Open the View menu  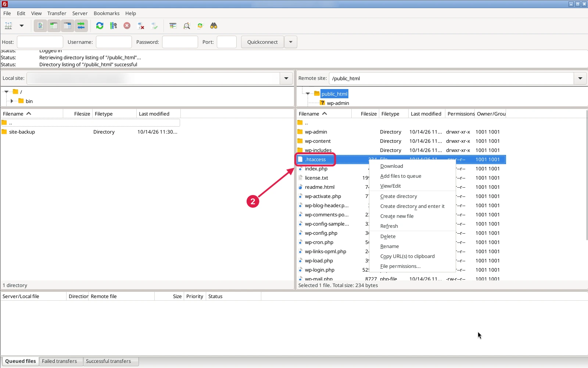36,13
